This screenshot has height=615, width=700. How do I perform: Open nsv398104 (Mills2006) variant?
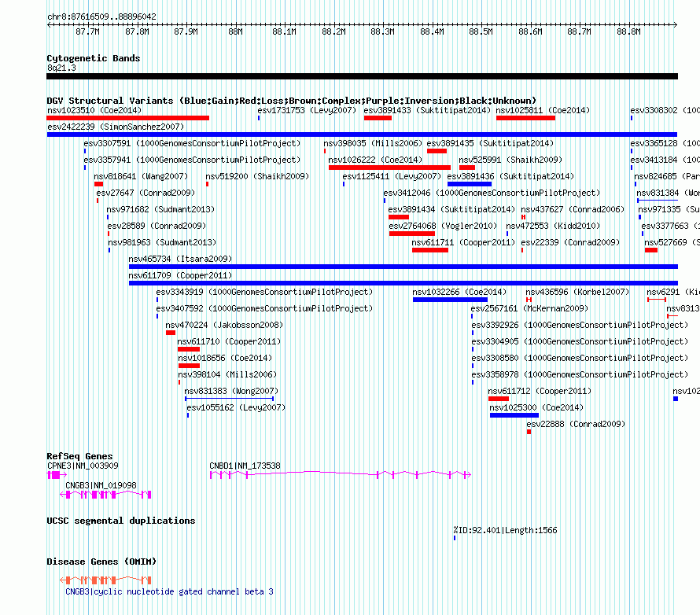227,374
